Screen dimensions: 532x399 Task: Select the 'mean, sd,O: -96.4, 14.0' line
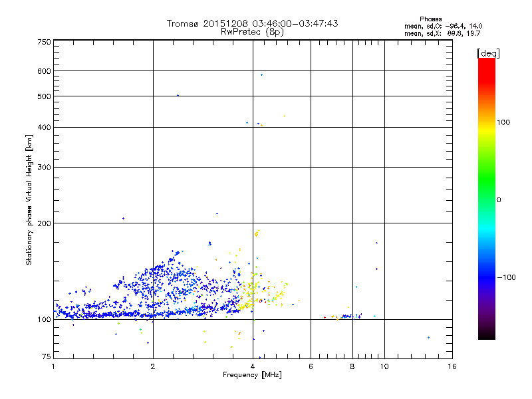tap(443, 26)
